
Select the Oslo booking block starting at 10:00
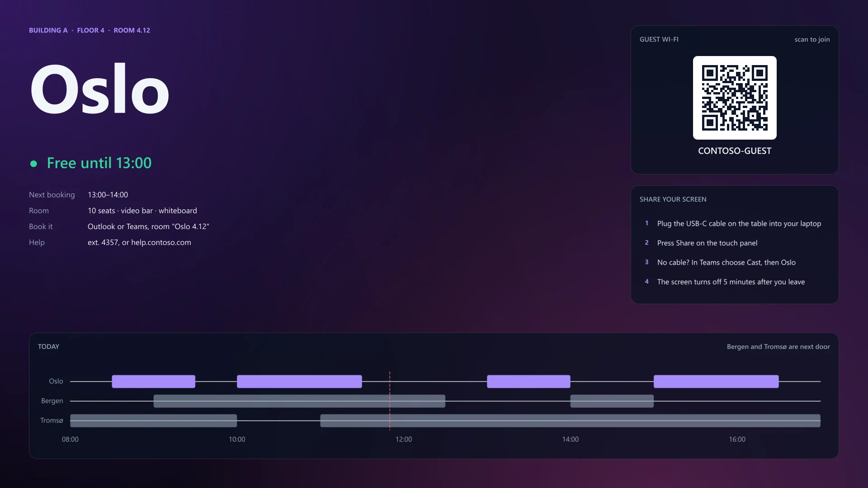click(299, 381)
